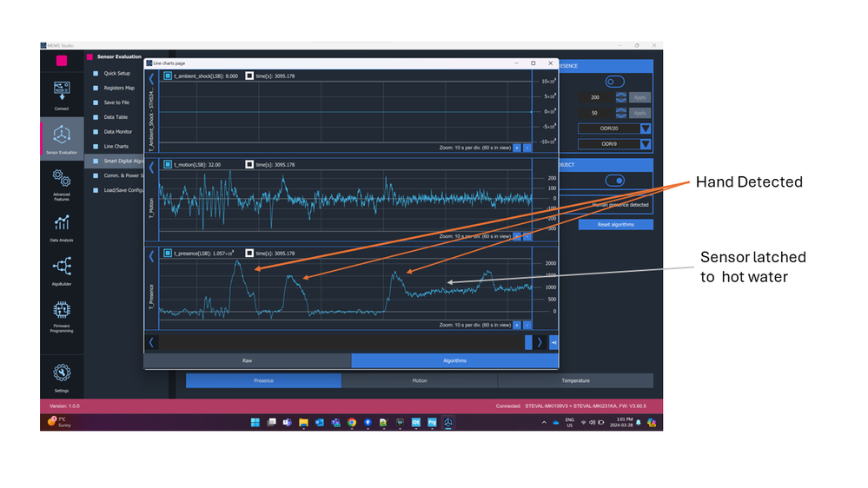
Task: Click Apply next to the 200 value
Action: 640,97
